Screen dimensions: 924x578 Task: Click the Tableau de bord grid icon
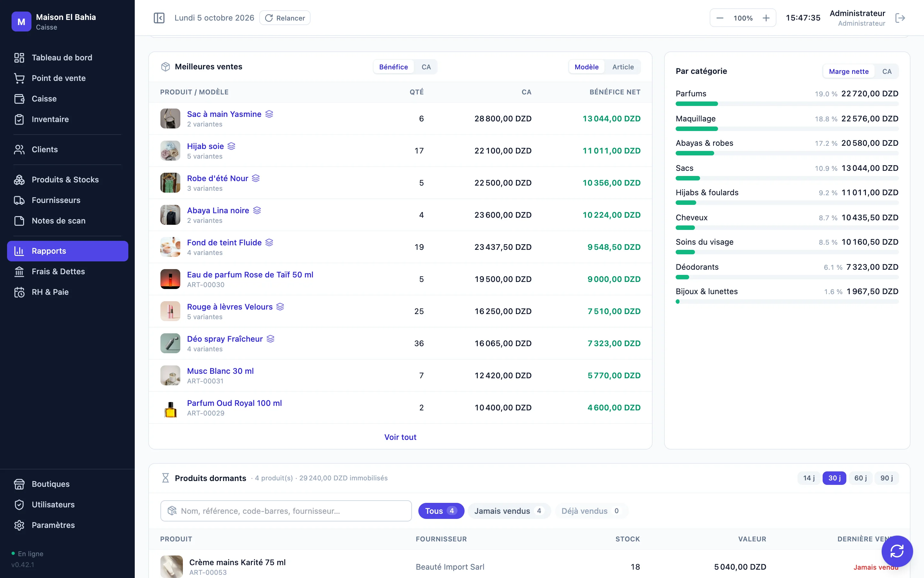19,58
